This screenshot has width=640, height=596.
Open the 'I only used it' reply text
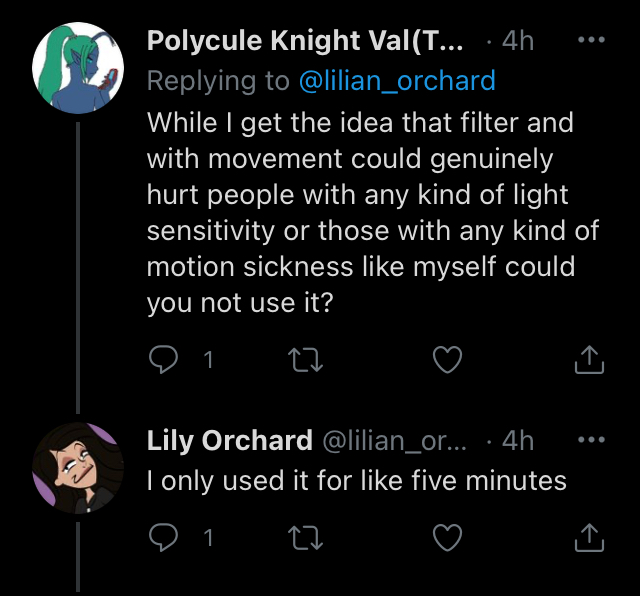[356, 480]
